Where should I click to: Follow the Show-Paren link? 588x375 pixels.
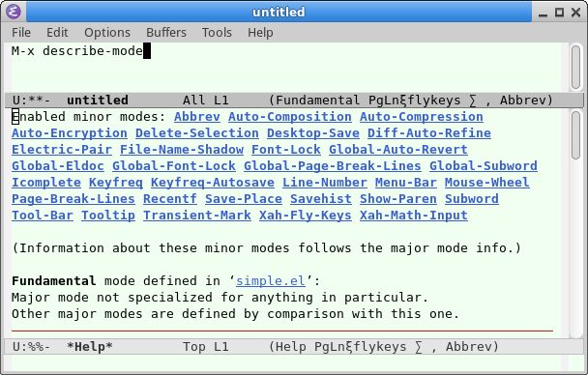click(398, 199)
